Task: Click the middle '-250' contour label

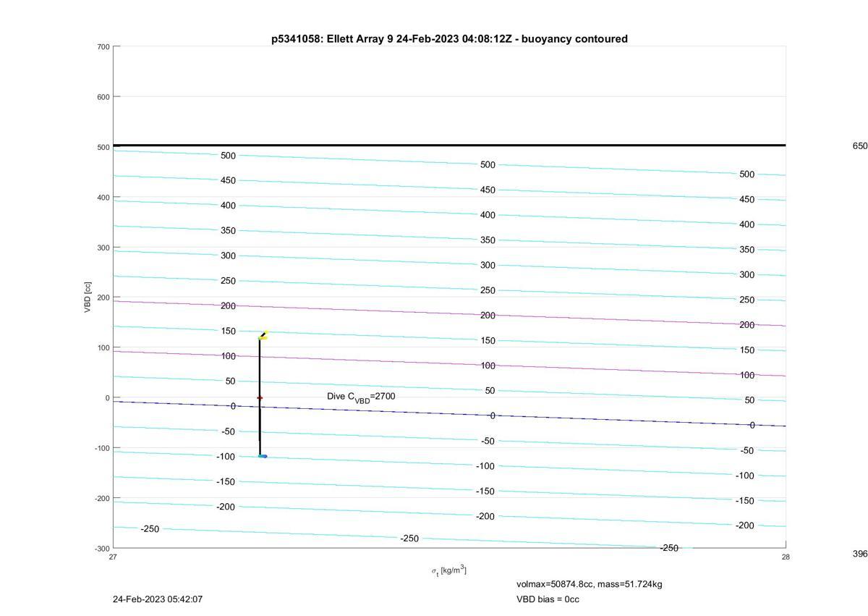Action: [x=409, y=539]
